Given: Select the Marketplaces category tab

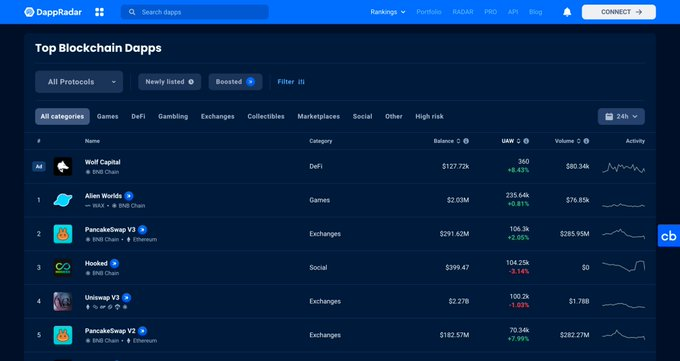Looking at the screenshot, I should tap(319, 116).
